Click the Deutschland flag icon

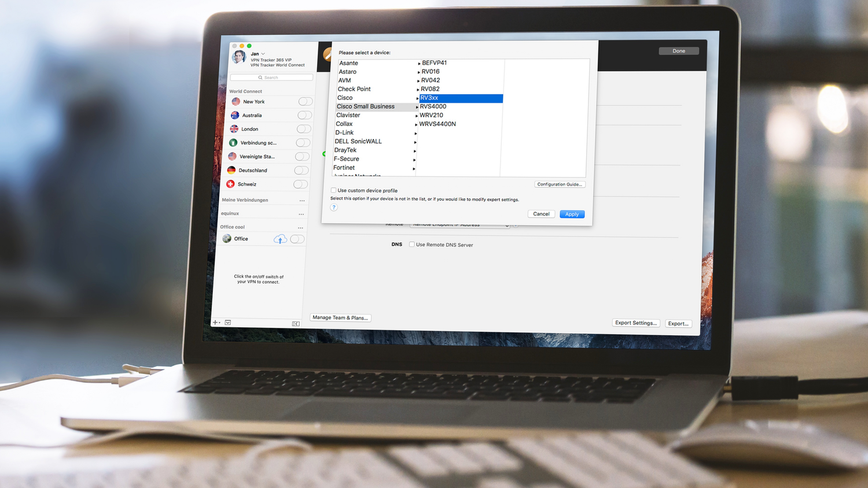click(x=231, y=171)
